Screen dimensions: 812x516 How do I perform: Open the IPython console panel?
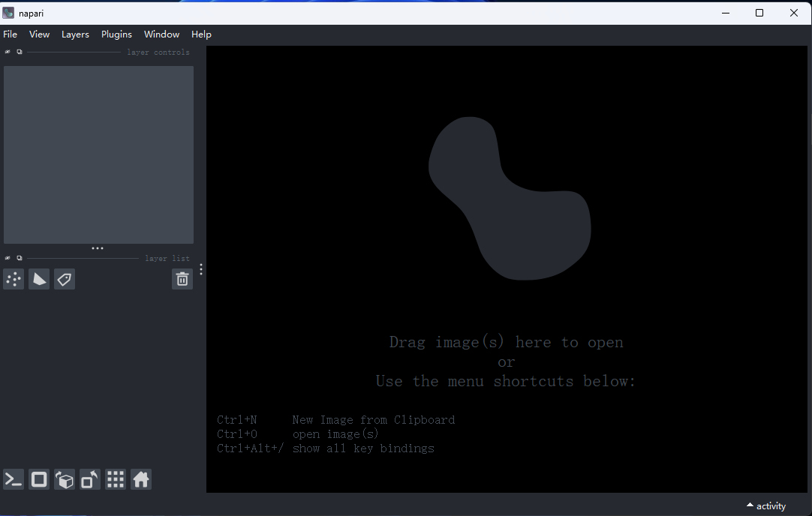(x=14, y=479)
